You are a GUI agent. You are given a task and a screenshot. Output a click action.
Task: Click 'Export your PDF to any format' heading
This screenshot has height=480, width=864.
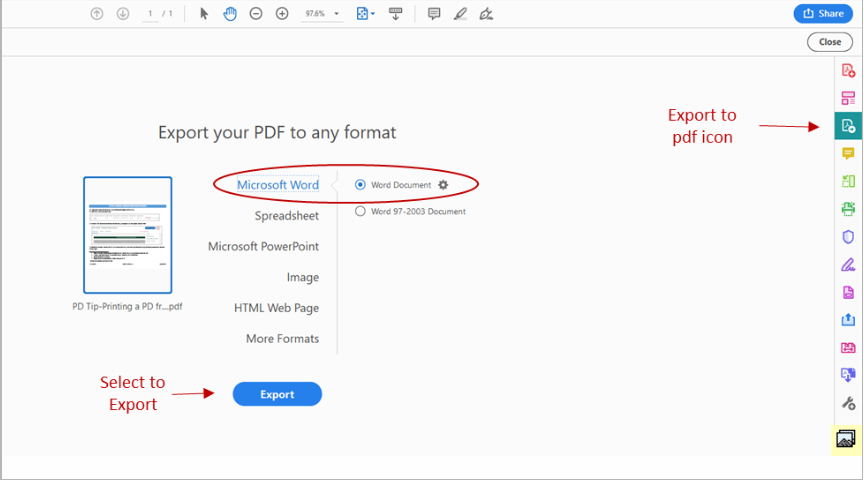[x=277, y=132]
